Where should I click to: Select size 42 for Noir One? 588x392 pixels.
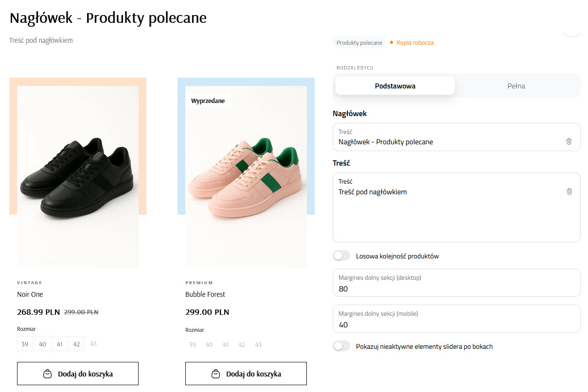[x=76, y=343]
